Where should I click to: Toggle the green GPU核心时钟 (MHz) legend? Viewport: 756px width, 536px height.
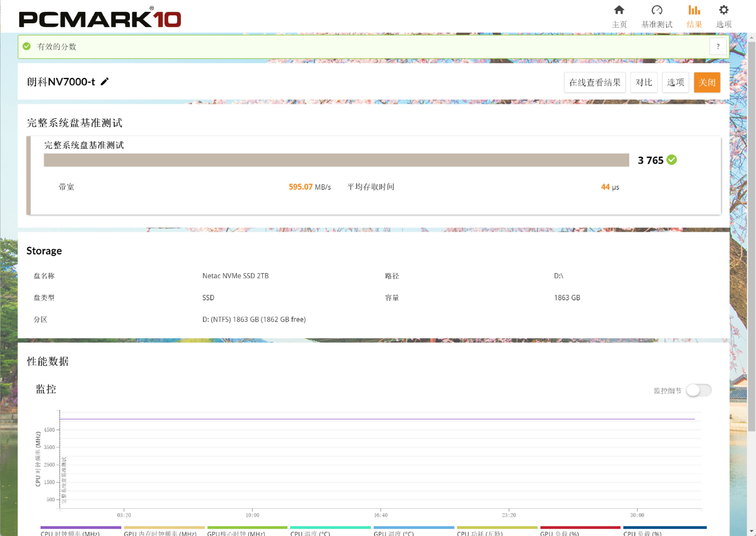pos(247,531)
